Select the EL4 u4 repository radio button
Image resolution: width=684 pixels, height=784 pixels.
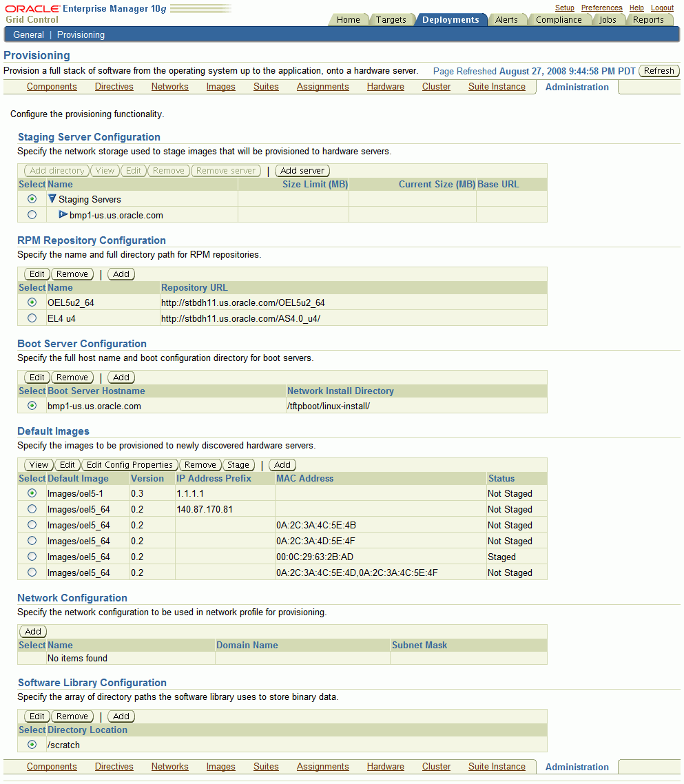pos(32,318)
